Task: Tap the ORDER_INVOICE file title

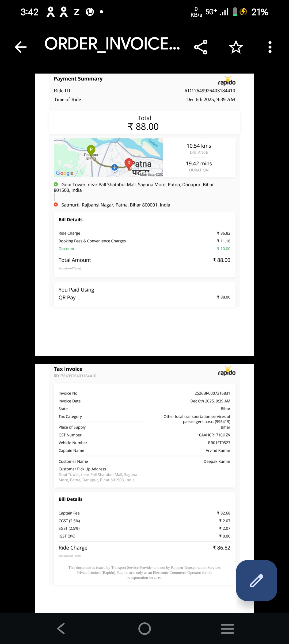Action: point(112,44)
